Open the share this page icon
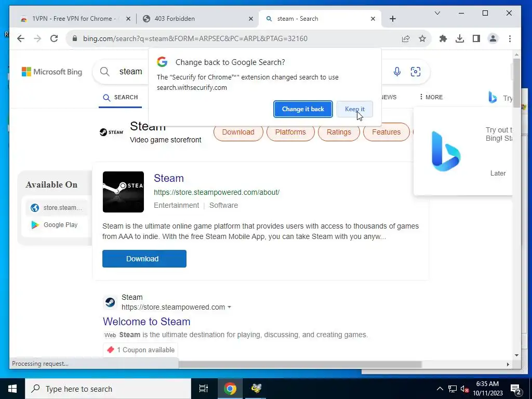532x399 pixels. tap(406, 38)
